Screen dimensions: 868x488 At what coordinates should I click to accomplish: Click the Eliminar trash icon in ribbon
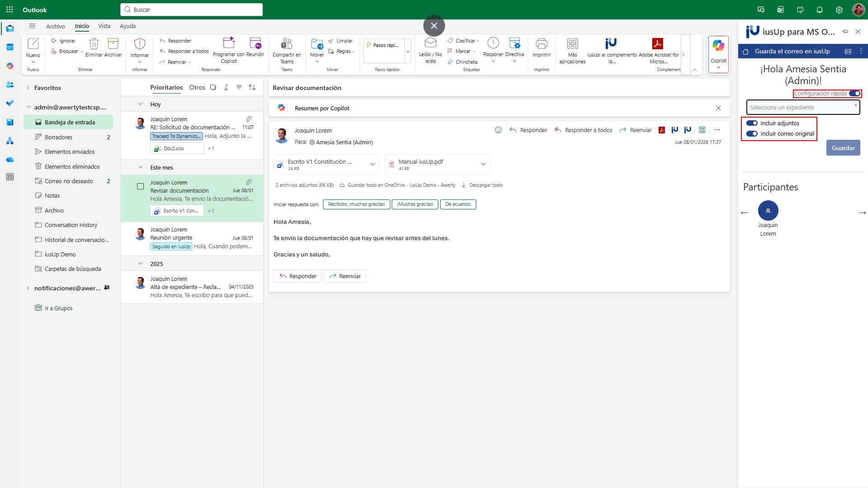94,44
